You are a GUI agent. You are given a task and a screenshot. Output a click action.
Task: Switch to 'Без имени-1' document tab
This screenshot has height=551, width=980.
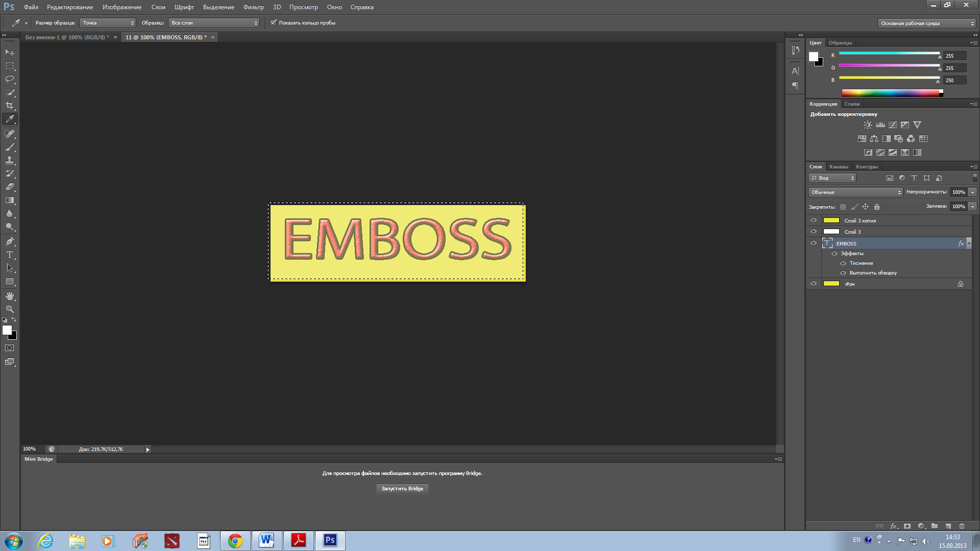coord(67,37)
